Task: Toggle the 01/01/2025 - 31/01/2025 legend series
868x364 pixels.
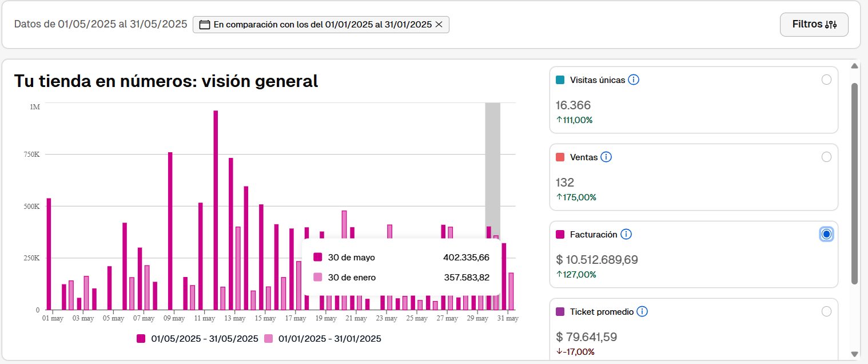Action: [x=323, y=339]
